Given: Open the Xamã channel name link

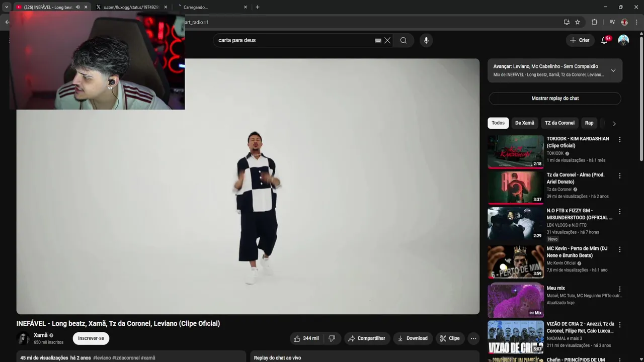Looking at the screenshot, I should (x=41, y=335).
